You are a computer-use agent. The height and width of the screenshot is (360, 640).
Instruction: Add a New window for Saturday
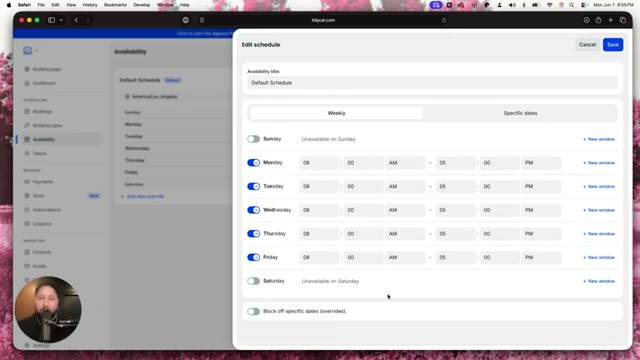599,281
